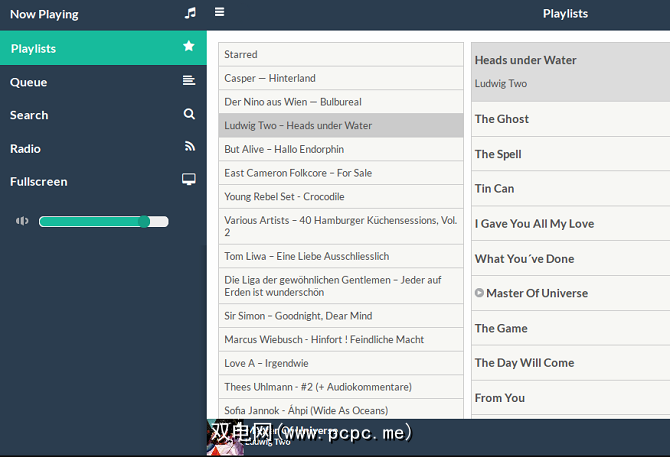The width and height of the screenshot is (670, 457).
Task: Mute using the volume speaker icon
Action: (22, 221)
